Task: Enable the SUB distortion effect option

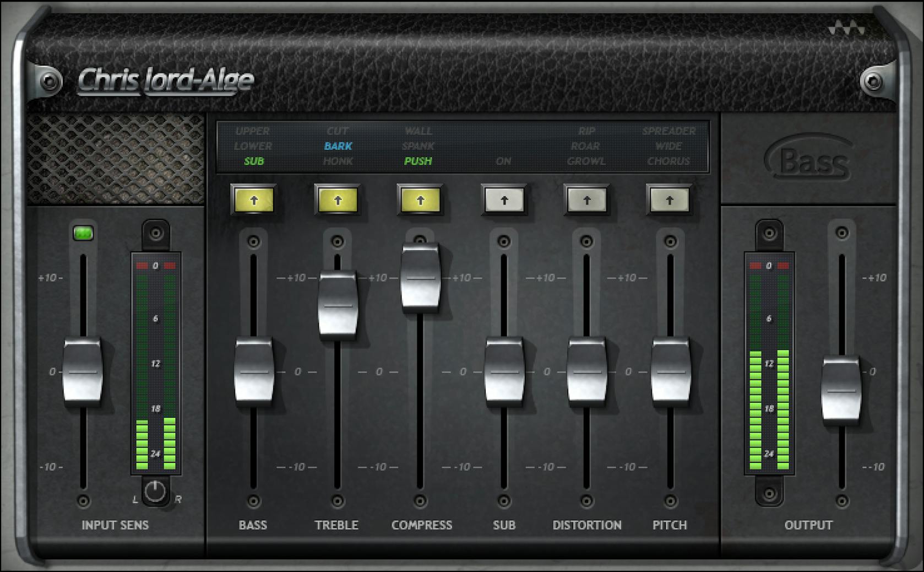Action: click(254, 161)
